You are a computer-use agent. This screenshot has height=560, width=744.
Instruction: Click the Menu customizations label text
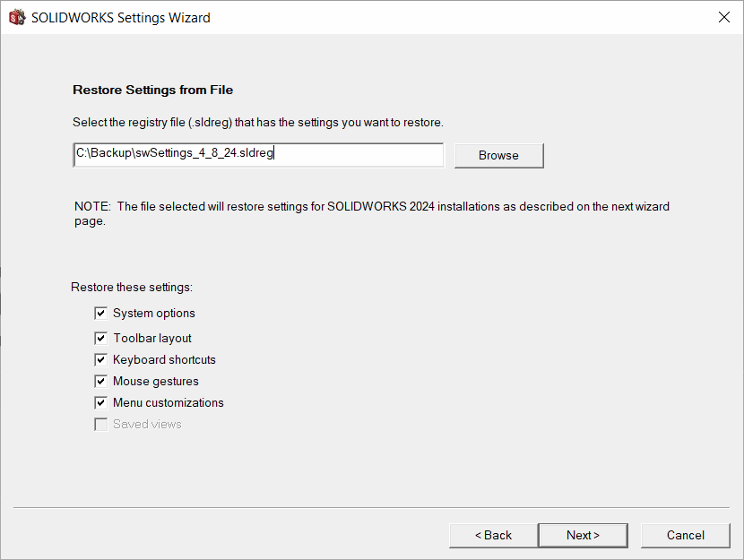tap(168, 402)
